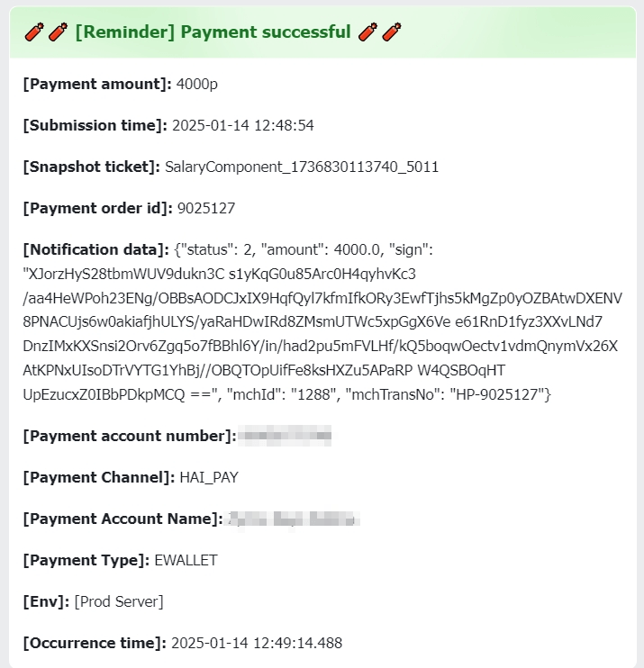
Task: Click the submission time 2025-01-14 12:48:54
Action: pos(242,125)
